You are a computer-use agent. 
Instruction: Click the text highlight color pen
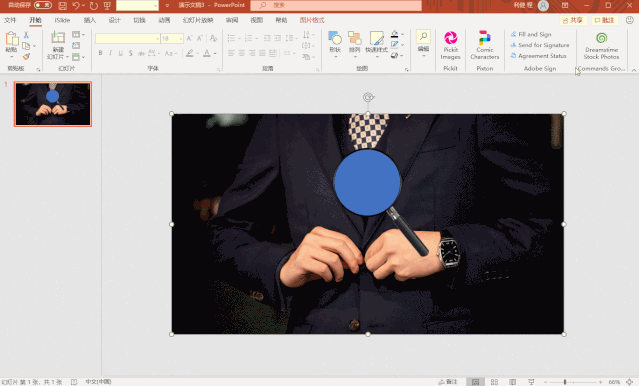point(189,53)
